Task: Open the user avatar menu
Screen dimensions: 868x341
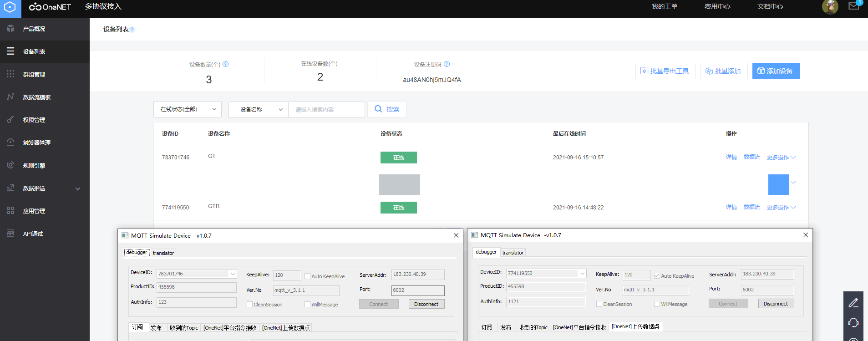Action: tap(830, 7)
